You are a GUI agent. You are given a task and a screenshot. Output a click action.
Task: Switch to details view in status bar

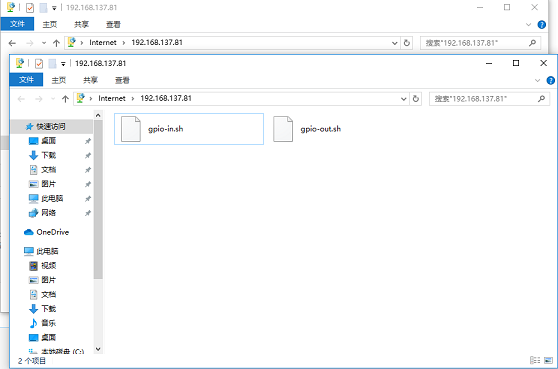click(535, 360)
